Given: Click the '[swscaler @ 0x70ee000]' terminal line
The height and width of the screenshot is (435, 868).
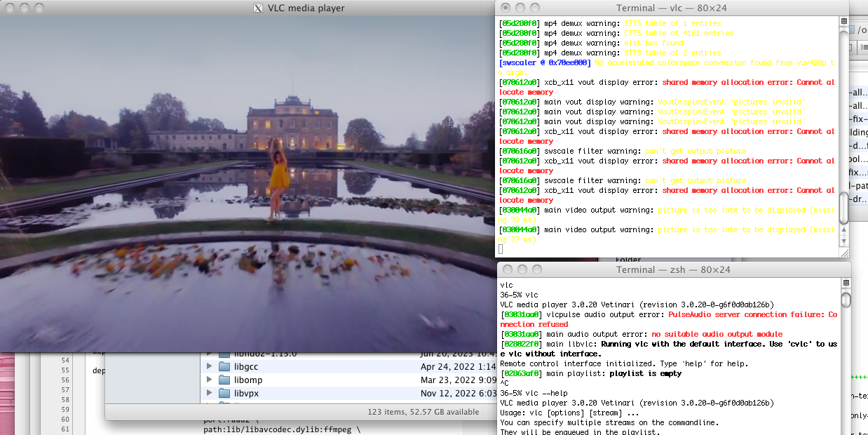Looking at the screenshot, I should (x=667, y=67).
